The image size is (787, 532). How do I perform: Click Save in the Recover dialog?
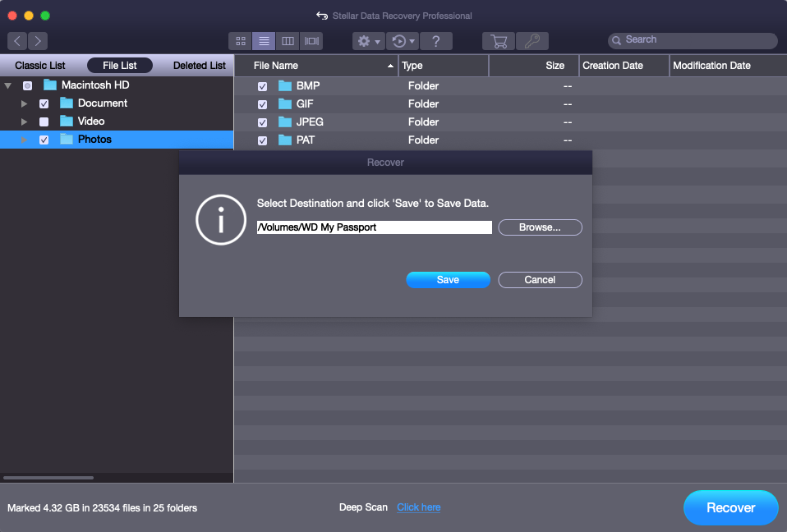tap(448, 280)
